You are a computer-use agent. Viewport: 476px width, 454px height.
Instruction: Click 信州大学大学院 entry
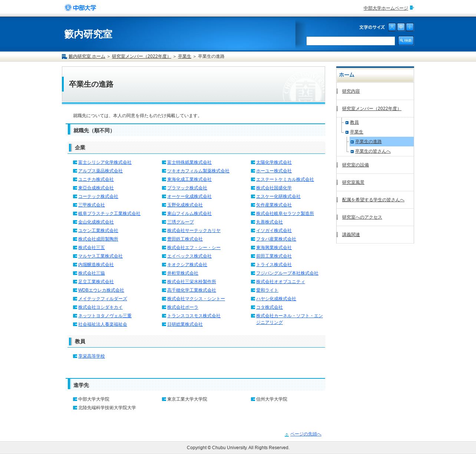[x=272, y=399]
